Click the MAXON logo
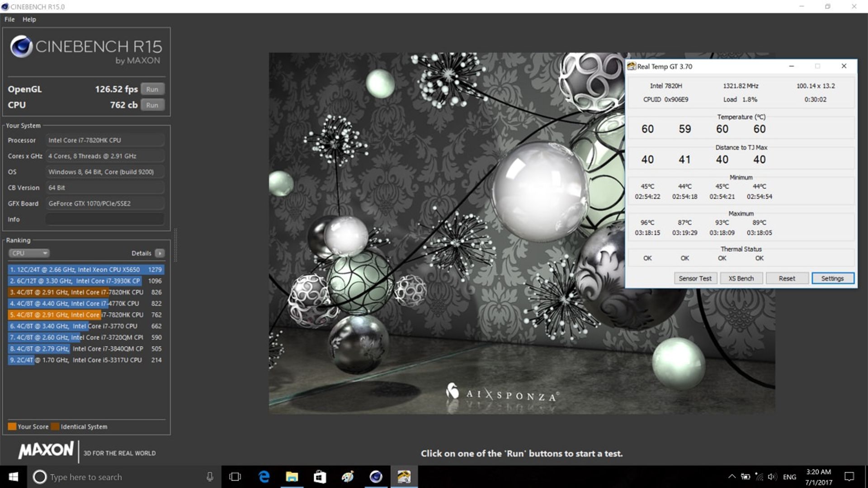 click(46, 450)
